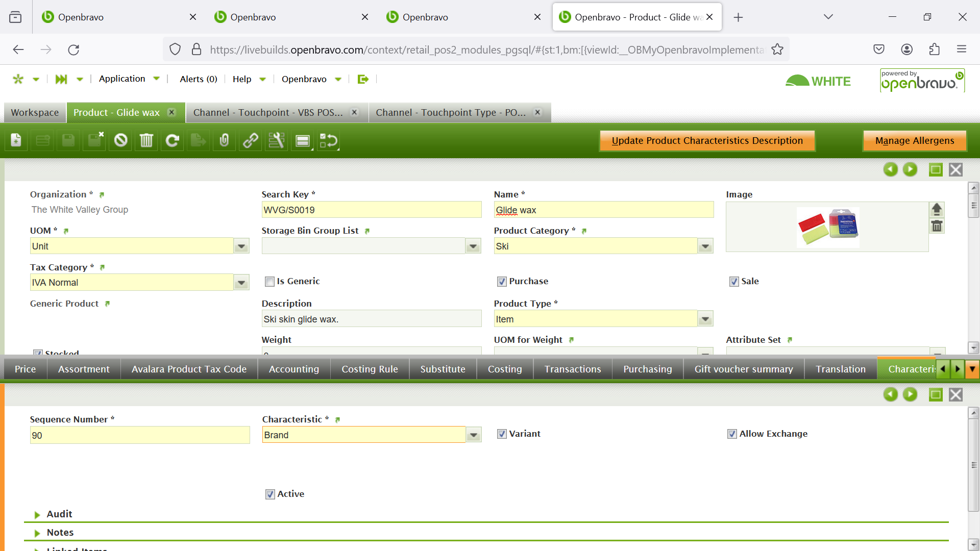Toggle the Allow Exchange checkbox
The image size is (980, 551).
(x=732, y=434)
